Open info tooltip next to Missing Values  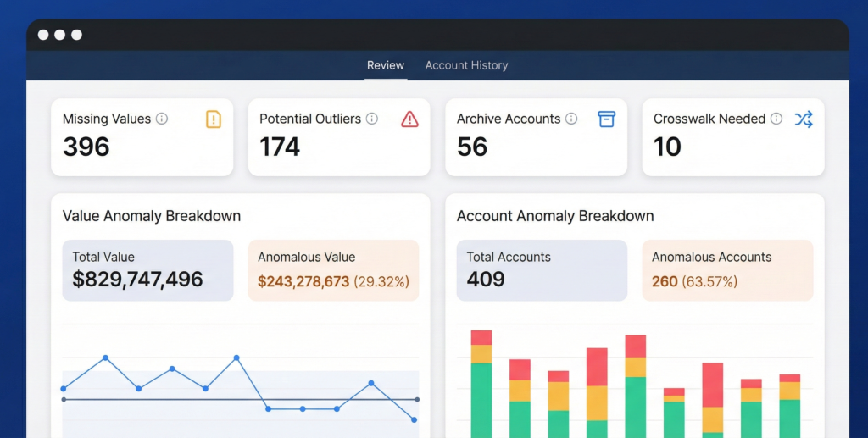click(x=162, y=119)
